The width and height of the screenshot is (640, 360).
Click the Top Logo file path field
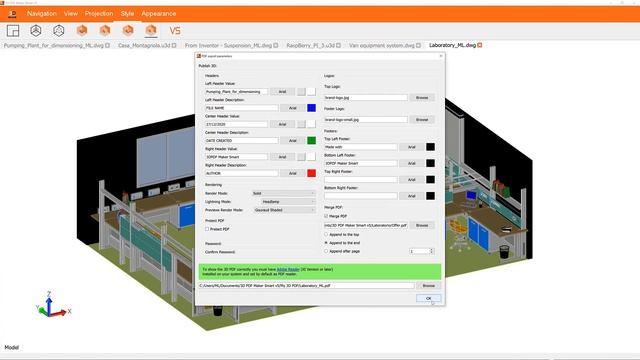click(x=366, y=98)
